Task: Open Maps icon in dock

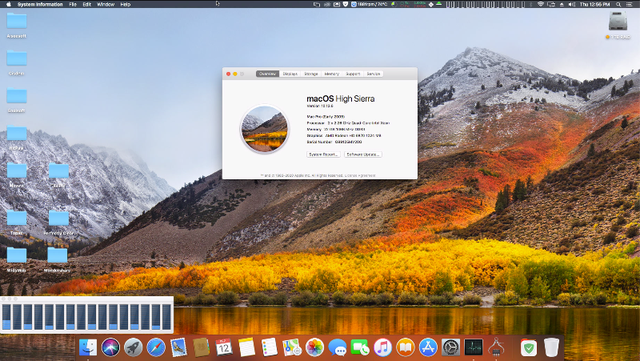Action: pos(292,348)
